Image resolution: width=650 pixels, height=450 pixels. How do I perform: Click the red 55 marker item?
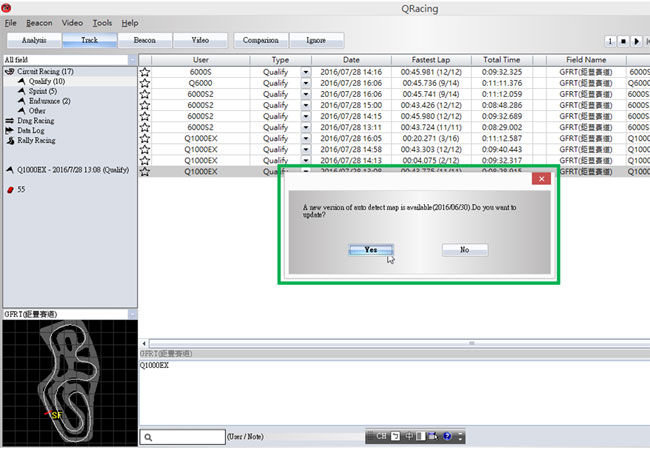point(16,189)
